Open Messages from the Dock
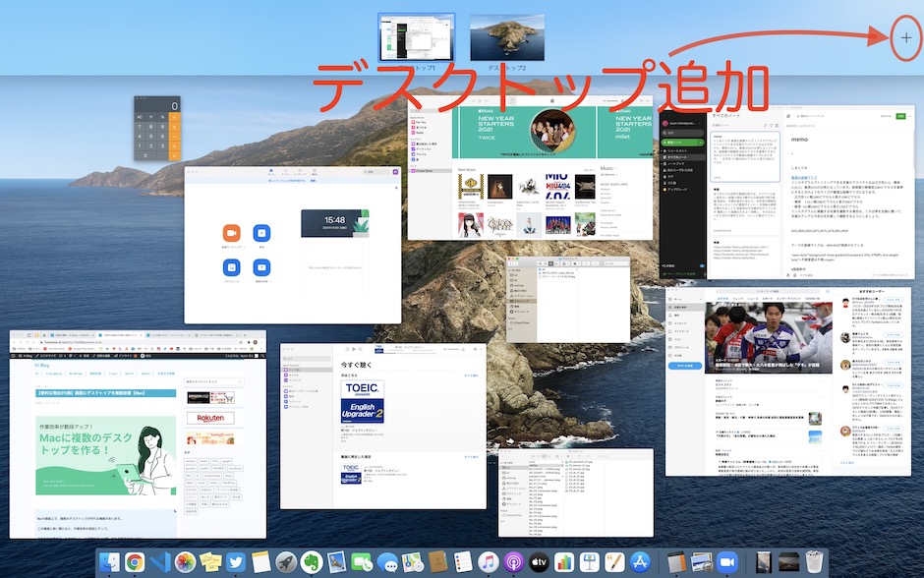 [x=387, y=562]
